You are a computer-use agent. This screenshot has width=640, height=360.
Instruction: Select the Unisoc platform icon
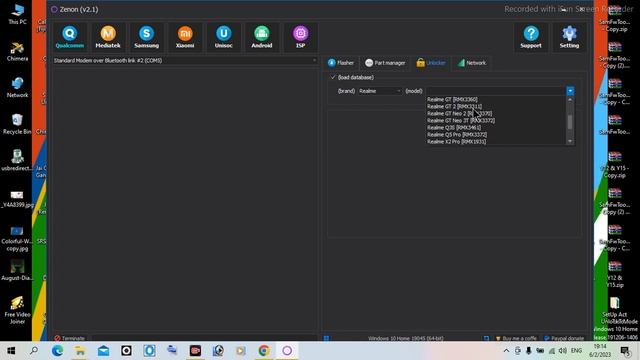click(x=224, y=37)
